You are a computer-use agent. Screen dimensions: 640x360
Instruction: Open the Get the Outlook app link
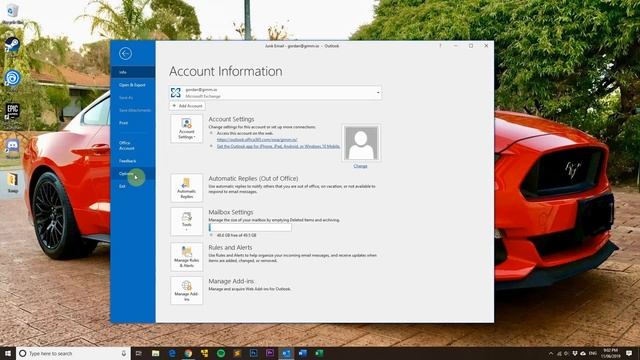click(x=278, y=146)
